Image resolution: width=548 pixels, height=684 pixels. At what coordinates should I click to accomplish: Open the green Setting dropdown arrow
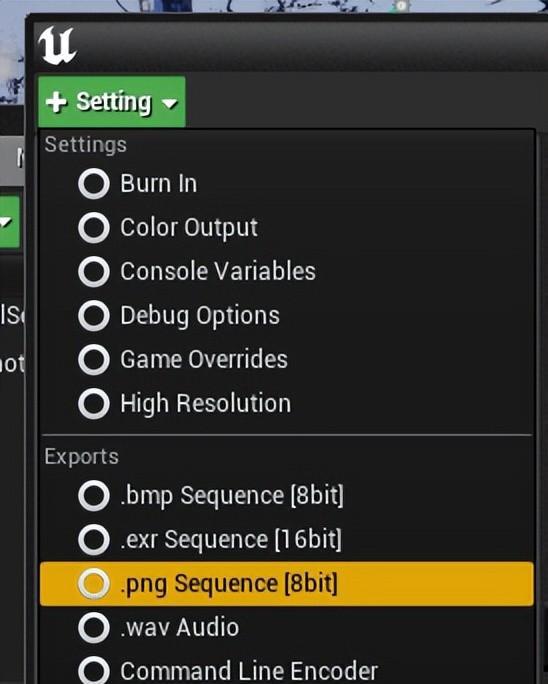(169, 103)
